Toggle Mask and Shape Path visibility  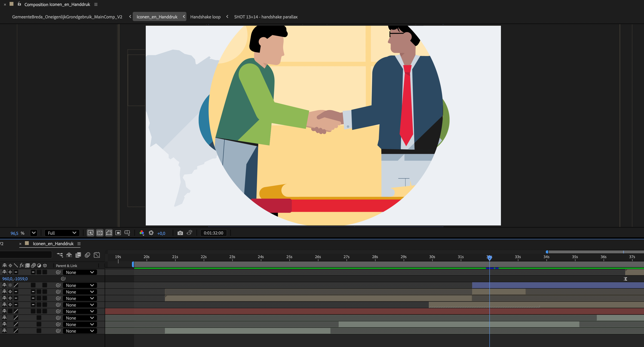pos(109,233)
